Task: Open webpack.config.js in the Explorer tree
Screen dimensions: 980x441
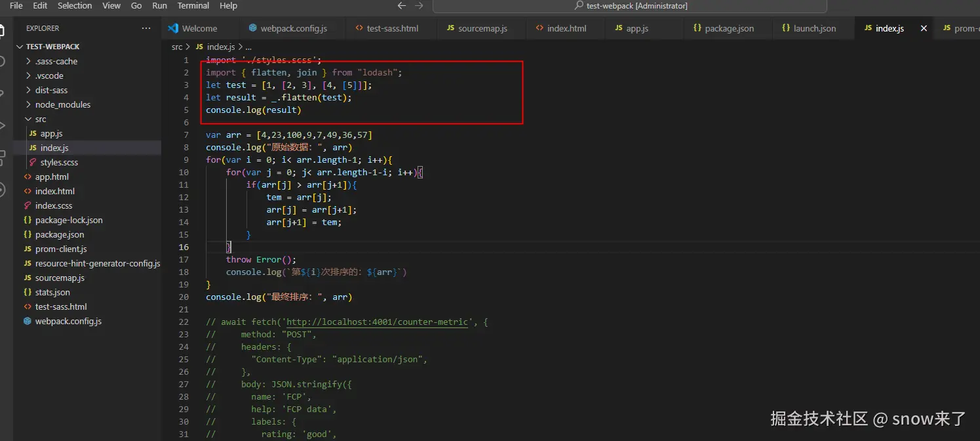Action: click(87, 321)
